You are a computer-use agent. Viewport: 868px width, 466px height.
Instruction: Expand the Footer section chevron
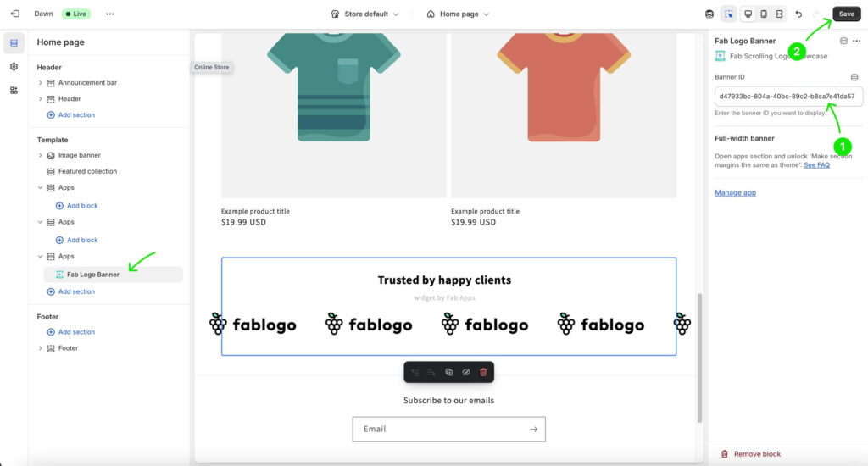[x=41, y=348]
